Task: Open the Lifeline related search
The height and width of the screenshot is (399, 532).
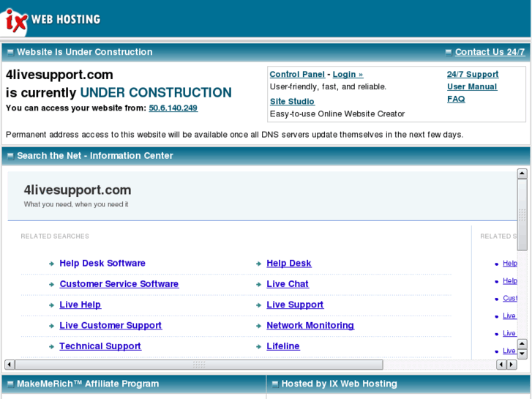Action: 283,346
